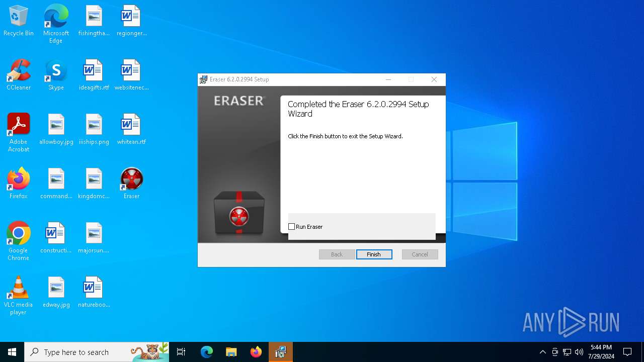Select the fishingtha... image file icon
Image resolution: width=644 pixels, height=362 pixels.
(94, 21)
